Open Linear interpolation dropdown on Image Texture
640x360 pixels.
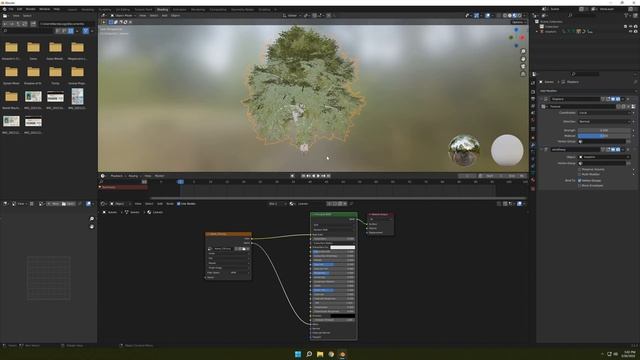(229, 253)
